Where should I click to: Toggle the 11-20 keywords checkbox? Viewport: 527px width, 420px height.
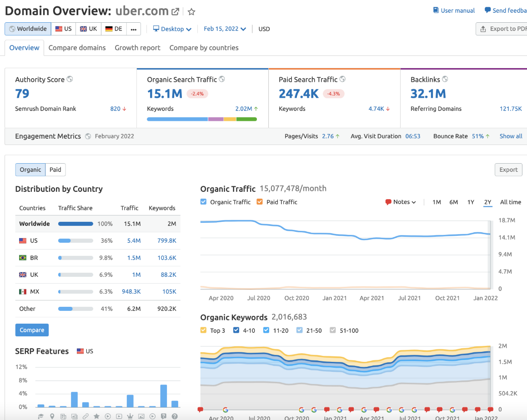point(266,330)
